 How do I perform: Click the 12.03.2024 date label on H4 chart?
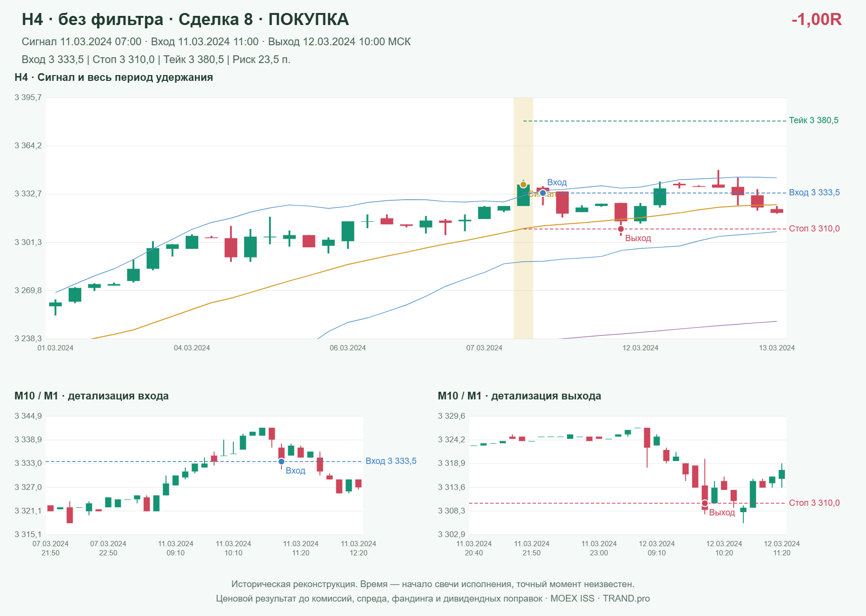pos(640,348)
